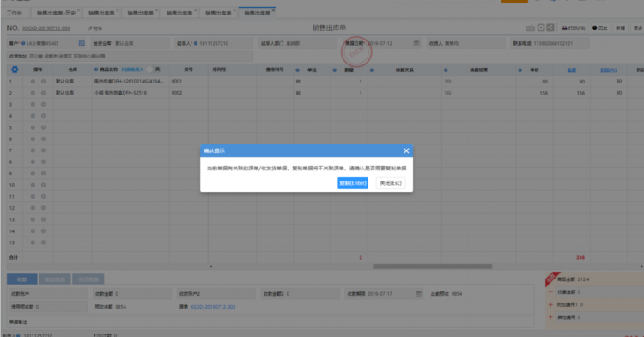The image size is (644, 337).
Task: Click the square target icon in toolbar
Action: pos(541,28)
